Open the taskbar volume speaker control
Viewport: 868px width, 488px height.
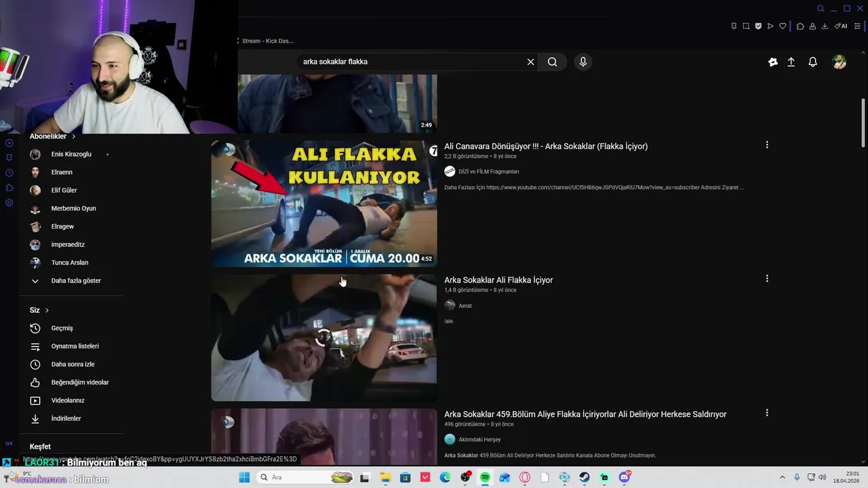pos(823,477)
